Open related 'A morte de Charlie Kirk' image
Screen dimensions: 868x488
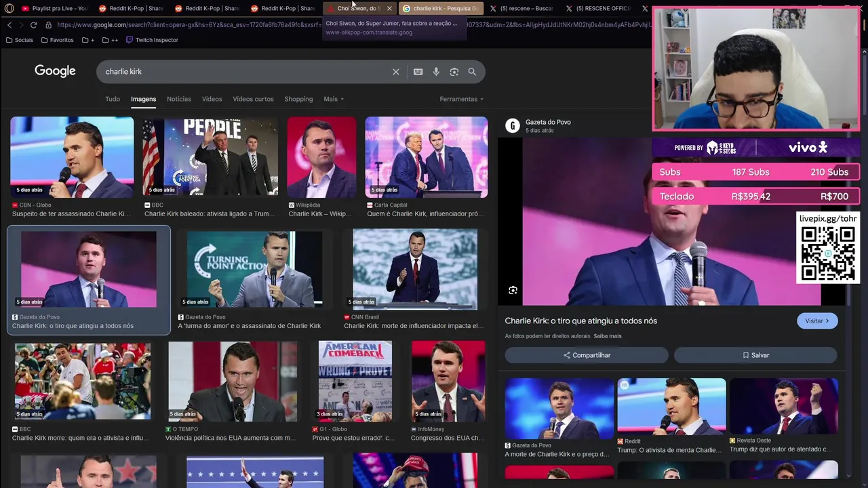pos(559,409)
